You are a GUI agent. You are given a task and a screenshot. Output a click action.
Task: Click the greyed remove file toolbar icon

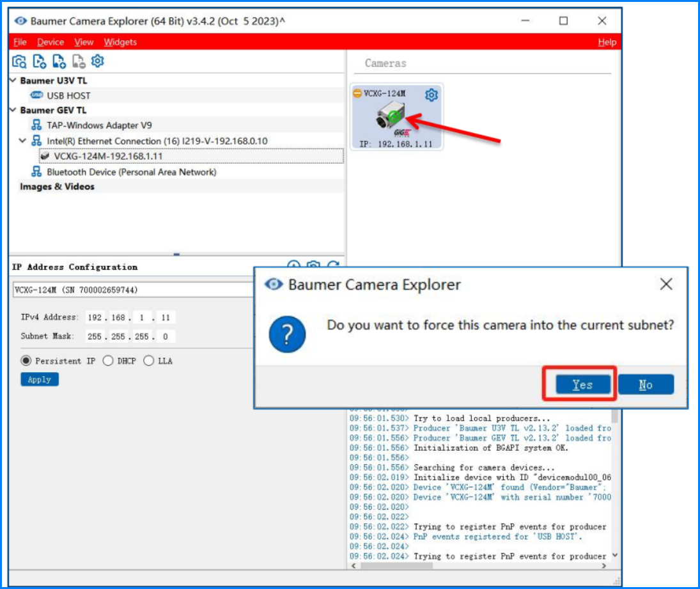point(79,61)
